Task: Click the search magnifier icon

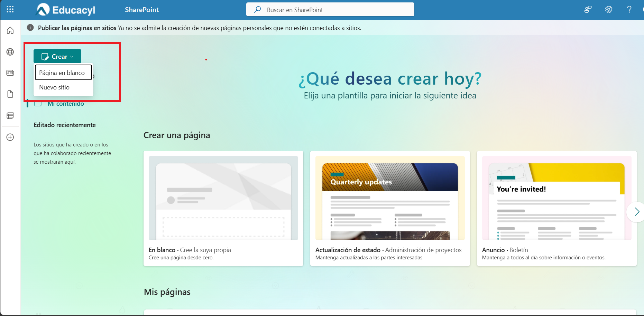Action: point(257,10)
